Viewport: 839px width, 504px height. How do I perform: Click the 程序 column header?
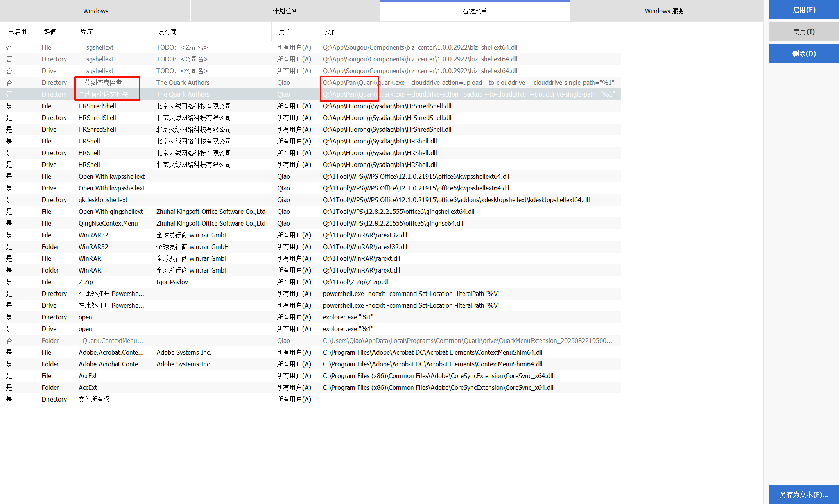pyautogui.click(x=86, y=32)
